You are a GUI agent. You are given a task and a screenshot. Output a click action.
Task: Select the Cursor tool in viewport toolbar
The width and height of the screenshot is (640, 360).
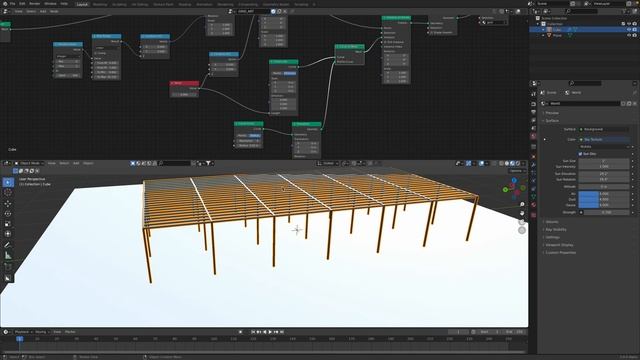coord(8,192)
